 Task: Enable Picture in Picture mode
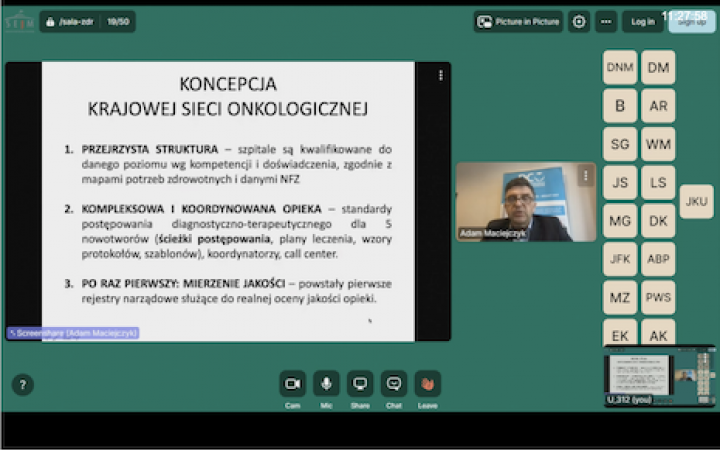coord(518,21)
